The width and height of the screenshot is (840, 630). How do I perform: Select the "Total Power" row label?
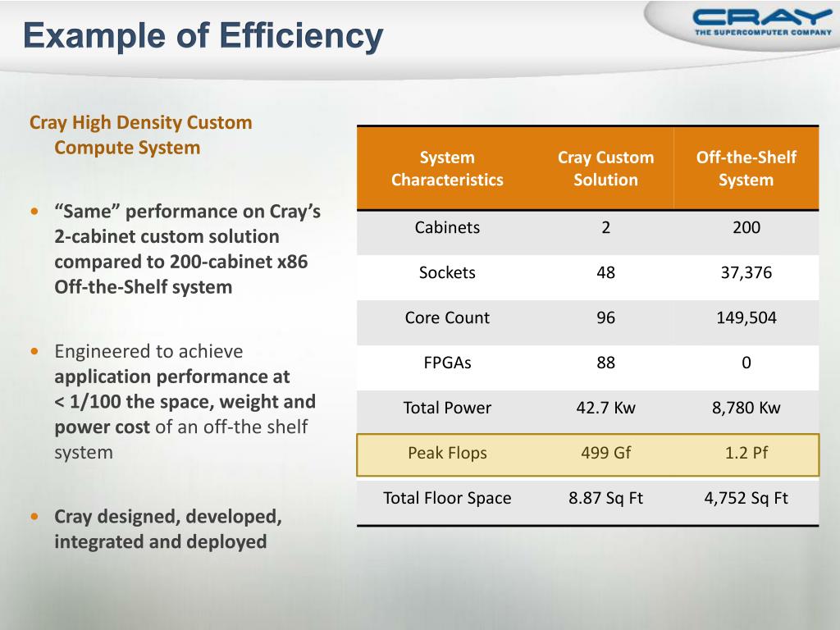(x=447, y=408)
